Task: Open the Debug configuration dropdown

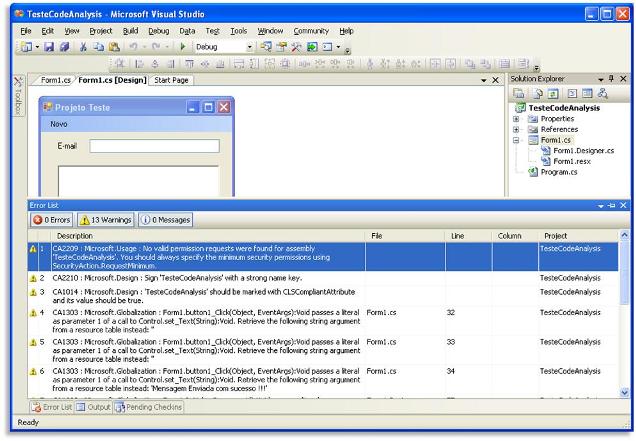Action: [x=248, y=47]
